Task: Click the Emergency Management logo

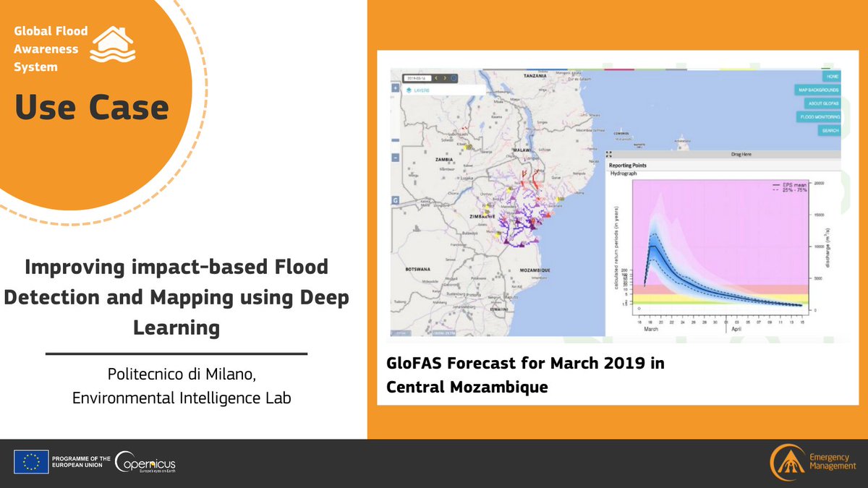Action: point(814,463)
